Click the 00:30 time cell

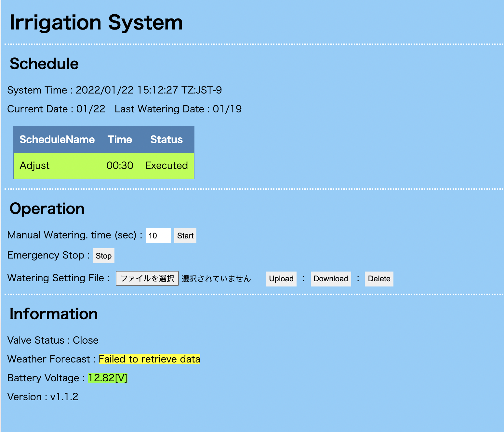tap(120, 166)
